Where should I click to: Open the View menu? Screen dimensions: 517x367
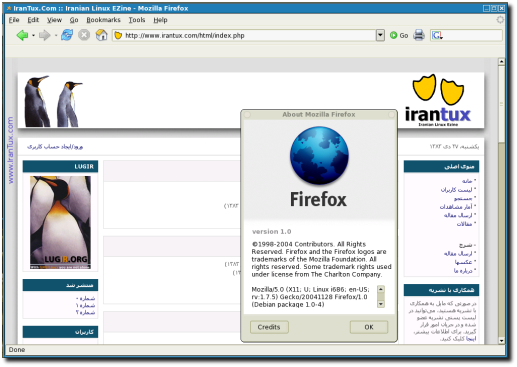[54, 20]
